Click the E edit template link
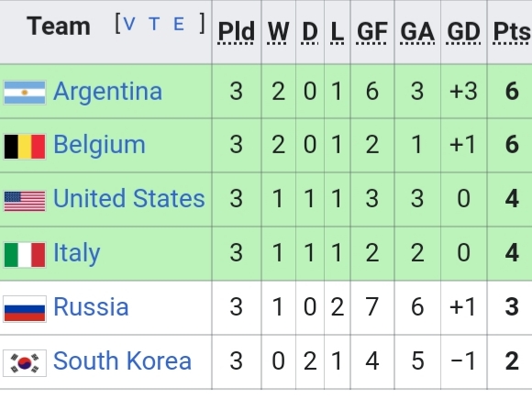This screenshot has height=399, width=532. click(x=179, y=24)
